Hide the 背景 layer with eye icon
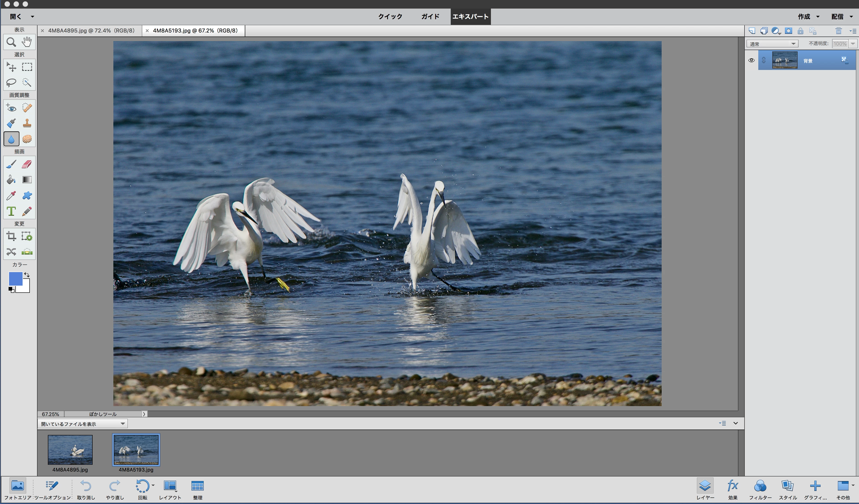Viewport: 859px width, 504px height. click(751, 60)
